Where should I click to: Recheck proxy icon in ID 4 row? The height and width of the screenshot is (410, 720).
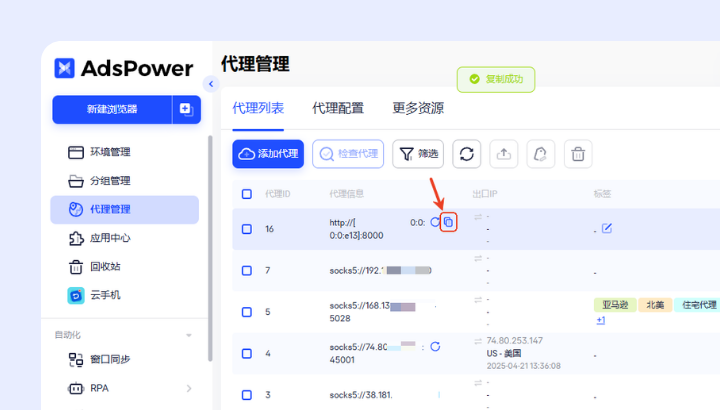coord(435,347)
